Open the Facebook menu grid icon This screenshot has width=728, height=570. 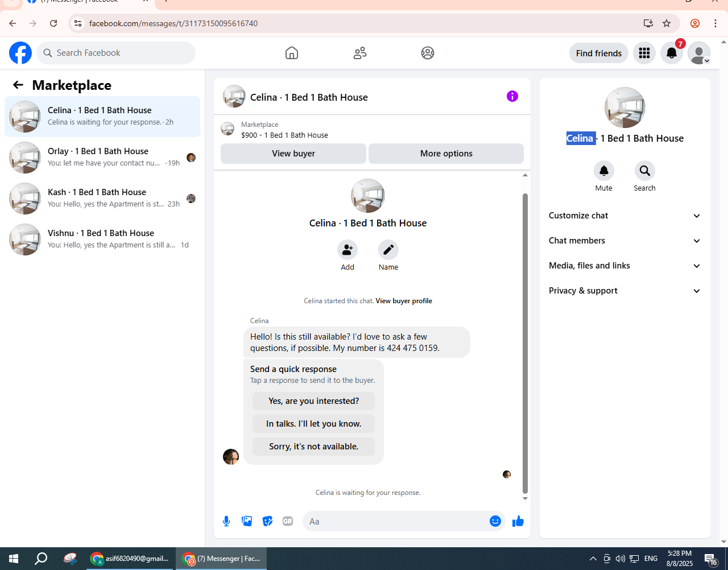[x=644, y=53]
